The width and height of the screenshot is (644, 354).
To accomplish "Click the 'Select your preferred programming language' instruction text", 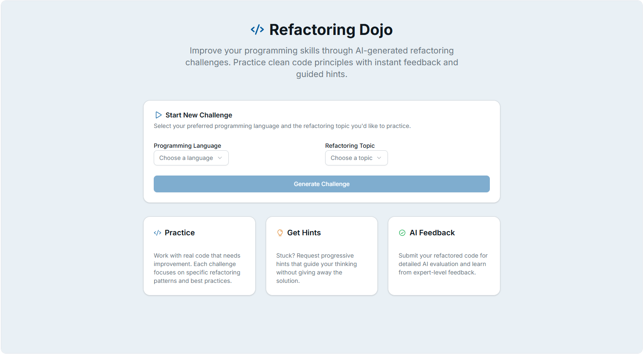I will [282, 126].
